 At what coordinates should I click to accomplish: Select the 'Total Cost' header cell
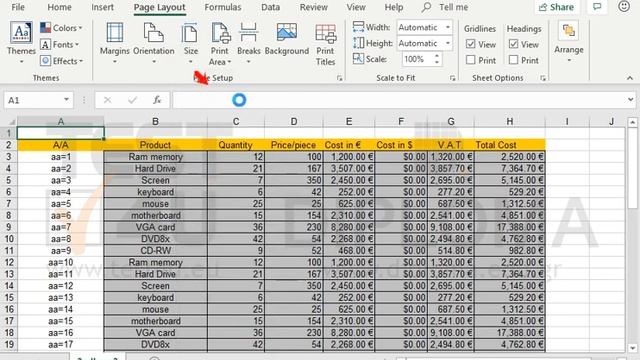tap(509, 145)
